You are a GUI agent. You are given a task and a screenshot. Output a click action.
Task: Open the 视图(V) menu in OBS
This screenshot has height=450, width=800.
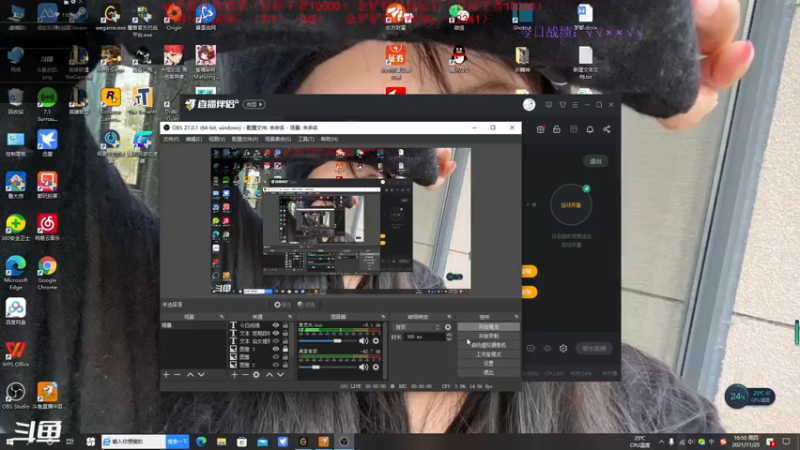tap(216, 139)
